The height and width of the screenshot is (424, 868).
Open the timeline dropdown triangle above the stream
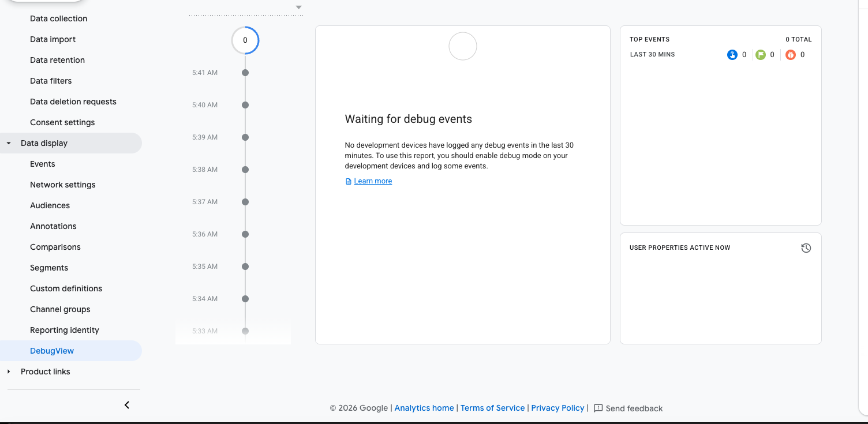(298, 7)
